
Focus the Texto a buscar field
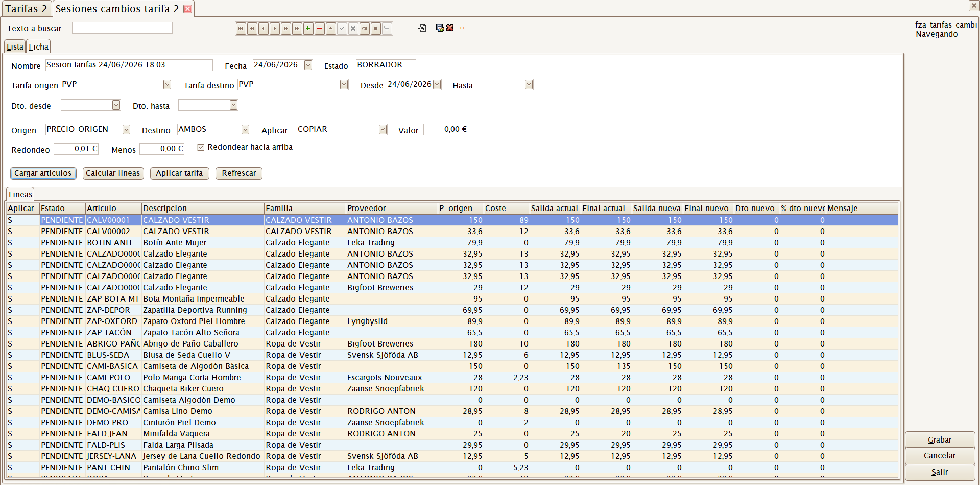tap(122, 28)
